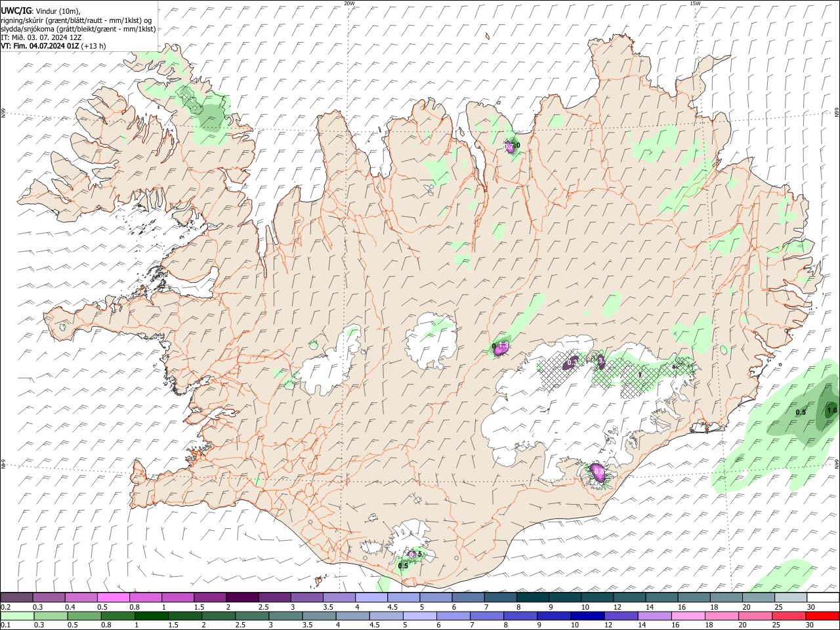Click the lower legend swatch between 3 and 3.5
Image resolution: width=840 pixels, height=630 pixels.
[x=285, y=616]
